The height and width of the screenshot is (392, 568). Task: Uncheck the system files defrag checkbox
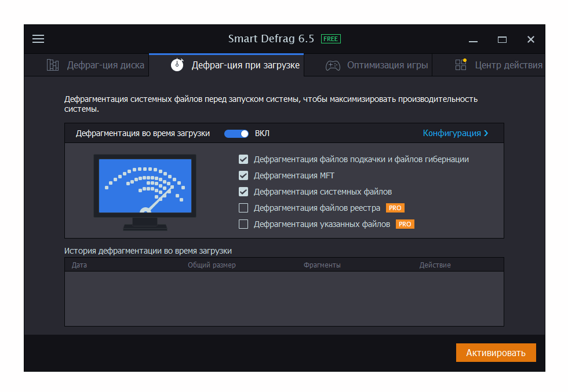pyautogui.click(x=243, y=192)
